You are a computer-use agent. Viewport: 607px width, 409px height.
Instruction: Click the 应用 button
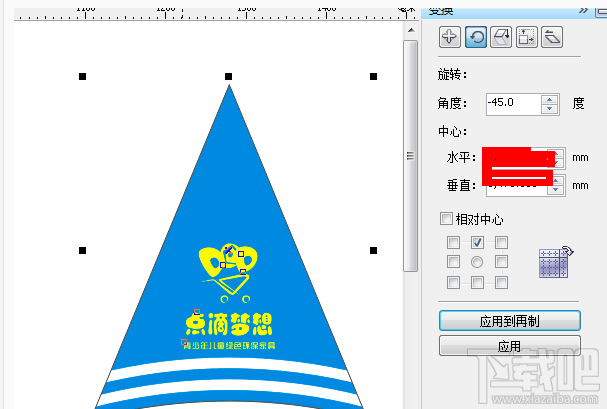510,346
